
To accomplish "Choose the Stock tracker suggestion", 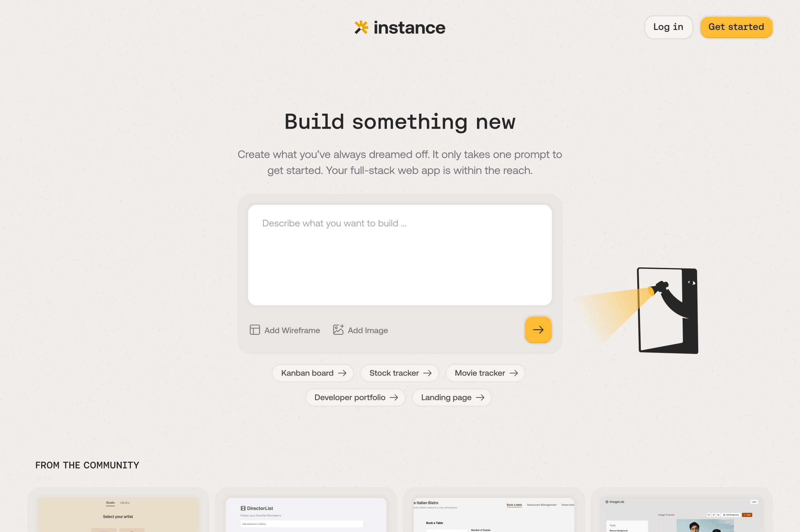I will pyautogui.click(x=400, y=373).
